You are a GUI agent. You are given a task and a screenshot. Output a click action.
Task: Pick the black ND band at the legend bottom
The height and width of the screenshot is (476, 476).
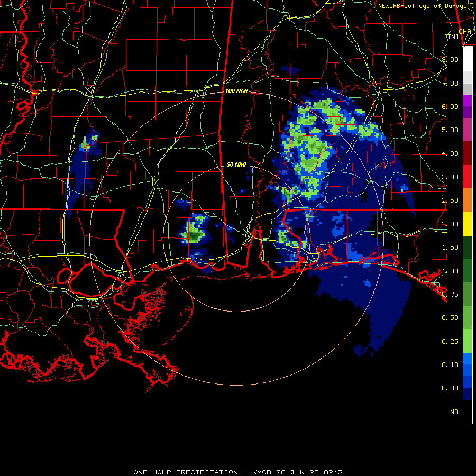tap(467, 411)
